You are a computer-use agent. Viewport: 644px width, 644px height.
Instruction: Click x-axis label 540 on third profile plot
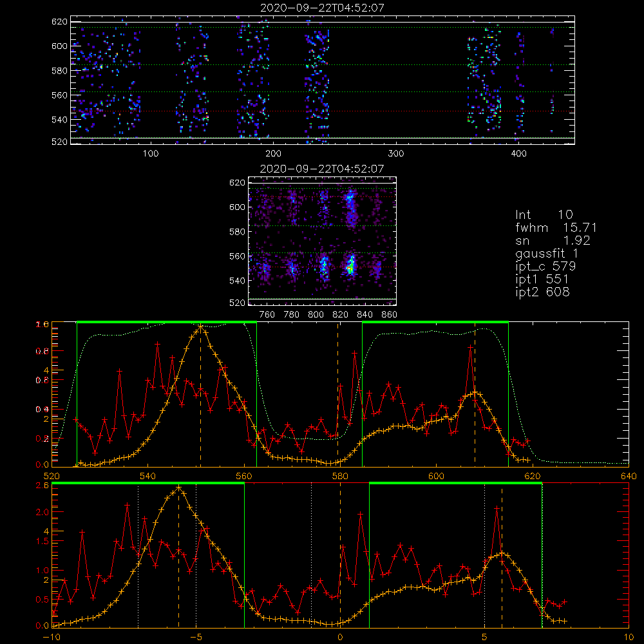(148, 476)
